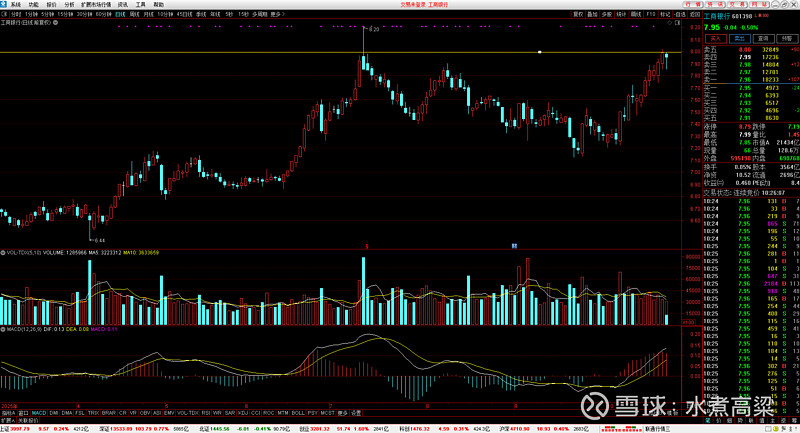Image resolution: width=800 pixels, height=433 pixels.
Task: Click the 叠加 toolbar button
Action: pyautogui.click(x=592, y=14)
